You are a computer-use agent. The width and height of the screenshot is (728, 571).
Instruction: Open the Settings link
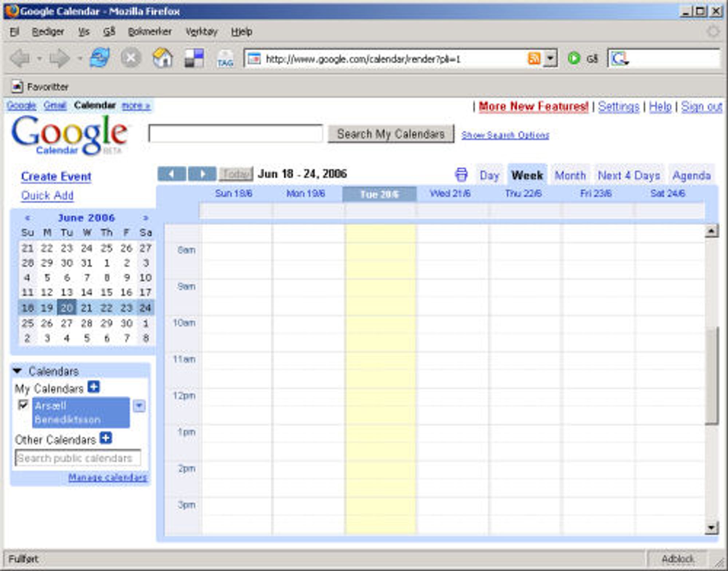coord(618,106)
